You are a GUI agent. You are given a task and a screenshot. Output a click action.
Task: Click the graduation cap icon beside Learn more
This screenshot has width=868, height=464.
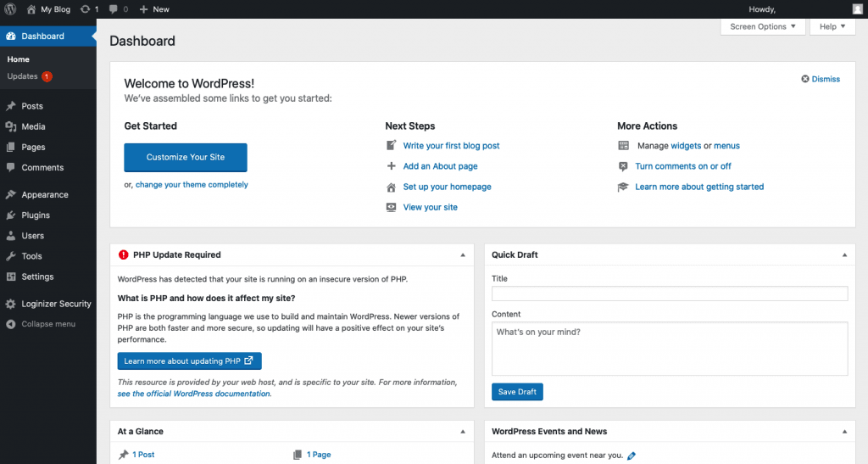coord(623,187)
